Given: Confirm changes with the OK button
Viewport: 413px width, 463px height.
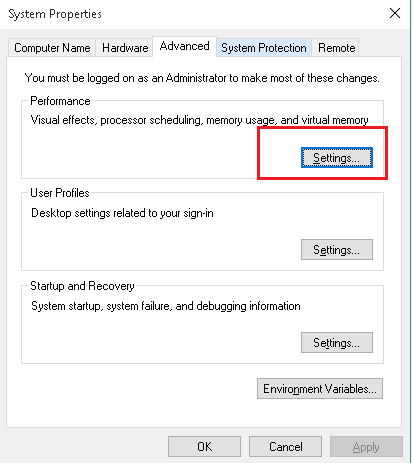Looking at the screenshot, I should click(x=204, y=447).
